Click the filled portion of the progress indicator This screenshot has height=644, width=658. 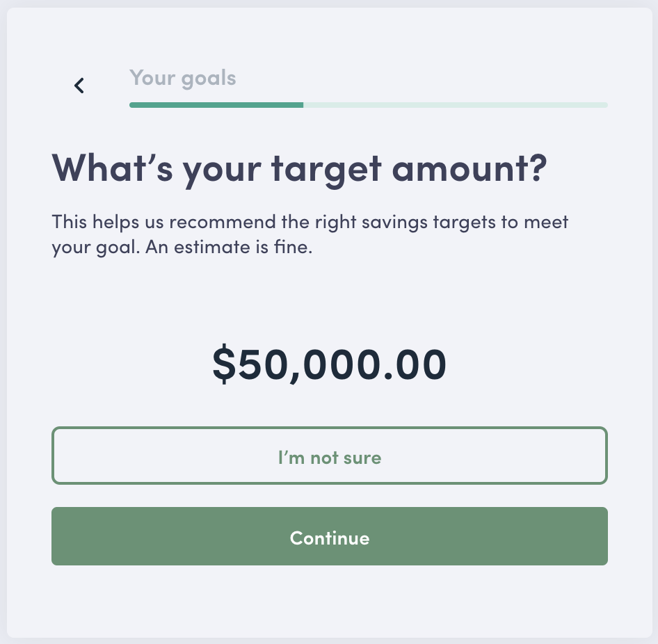point(216,104)
